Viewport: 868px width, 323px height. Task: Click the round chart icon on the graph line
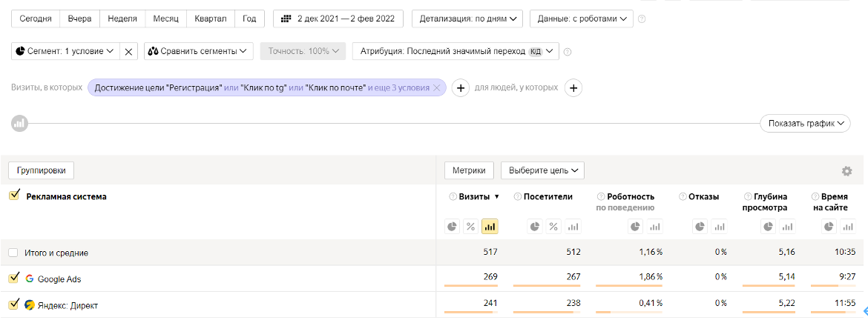click(19, 123)
